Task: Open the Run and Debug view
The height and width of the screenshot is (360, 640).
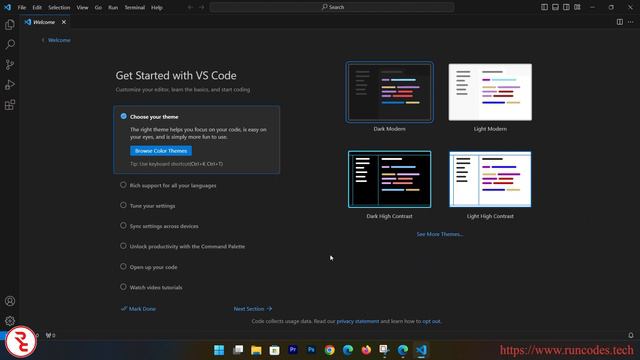Action: pos(10,84)
